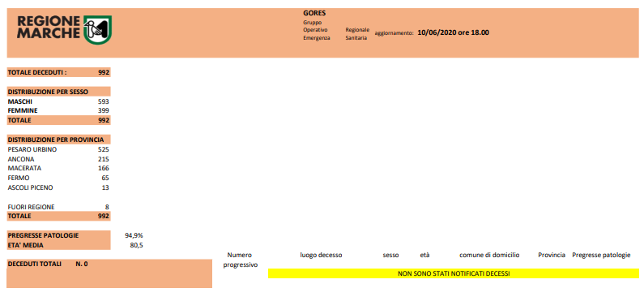Screen dimensions: 644x301
Task: Select the FEMMINE value 399
Action: pos(104,110)
